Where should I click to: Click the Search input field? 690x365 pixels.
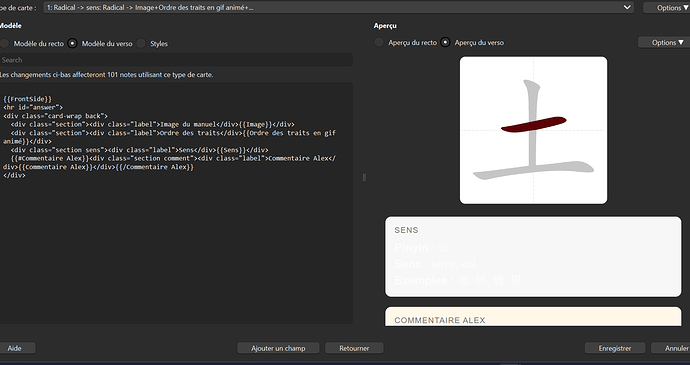coord(176,60)
